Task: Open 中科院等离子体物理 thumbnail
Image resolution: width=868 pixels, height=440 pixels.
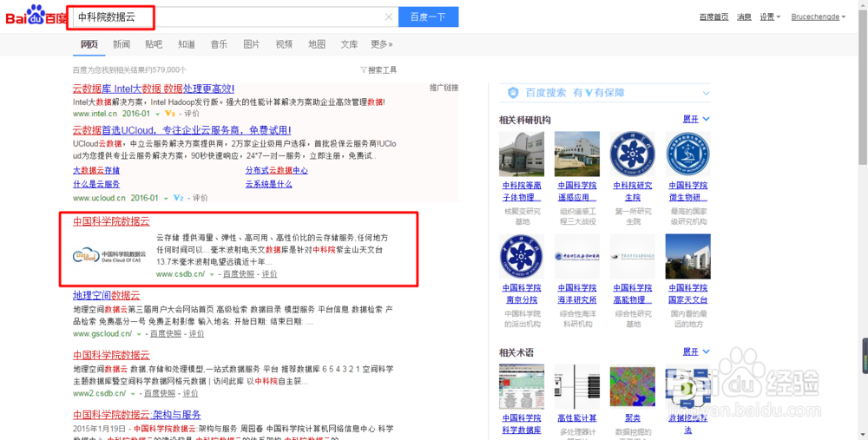Action: (x=522, y=154)
